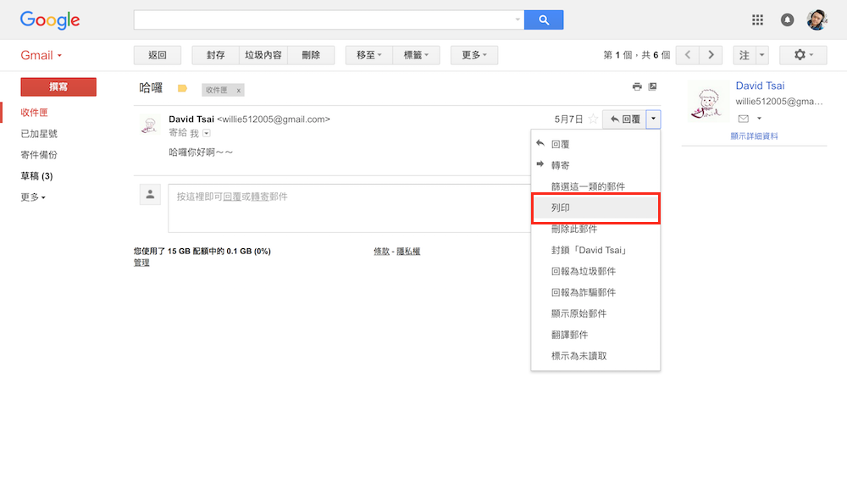Open the 隱私權 privacy link
The image size is (847, 504).
408,252
